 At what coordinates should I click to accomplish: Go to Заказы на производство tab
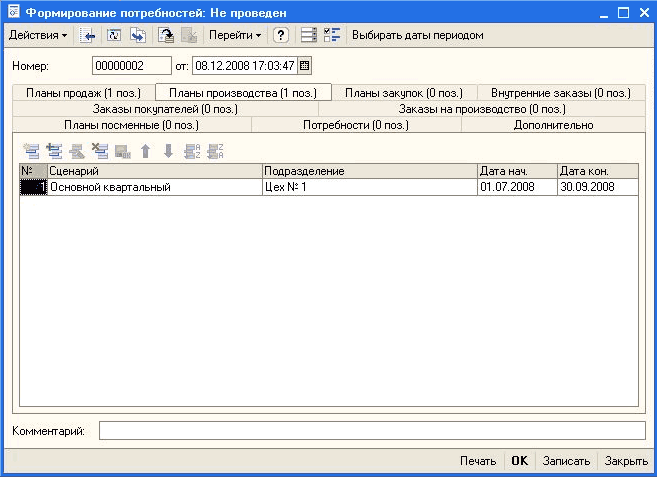click(x=482, y=109)
